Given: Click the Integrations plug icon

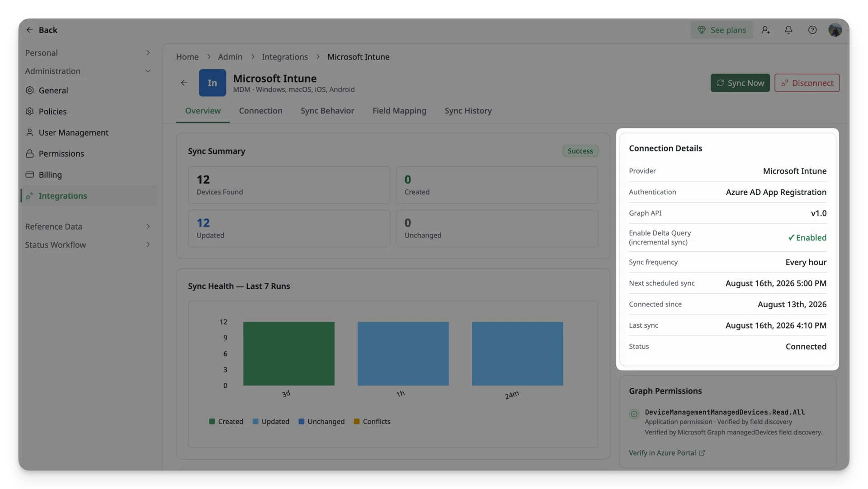Looking at the screenshot, I should pos(30,196).
